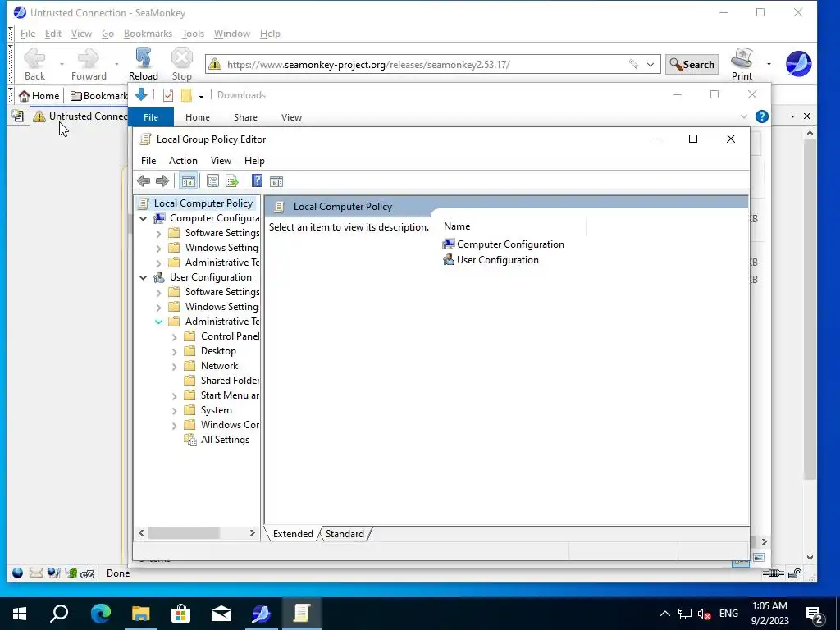This screenshot has height=630, width=840.
Task: Click the Home bookmark toolbar button
Action: pyautogui.click(x=39, y=96)
